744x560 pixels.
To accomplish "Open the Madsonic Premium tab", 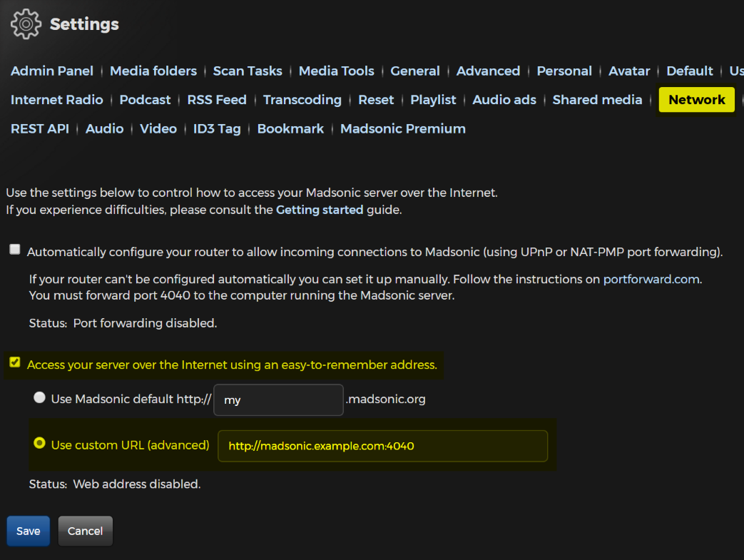I will click(x=403, y=129).
